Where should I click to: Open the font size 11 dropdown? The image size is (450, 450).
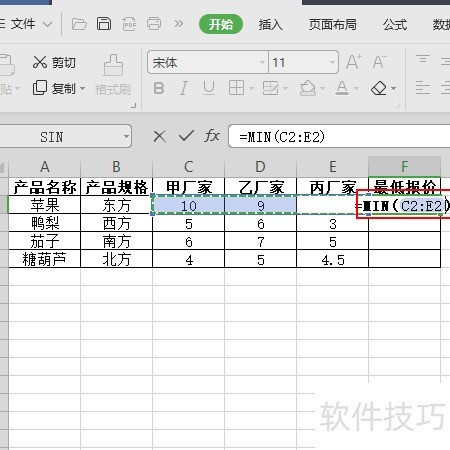click(332, 62)
